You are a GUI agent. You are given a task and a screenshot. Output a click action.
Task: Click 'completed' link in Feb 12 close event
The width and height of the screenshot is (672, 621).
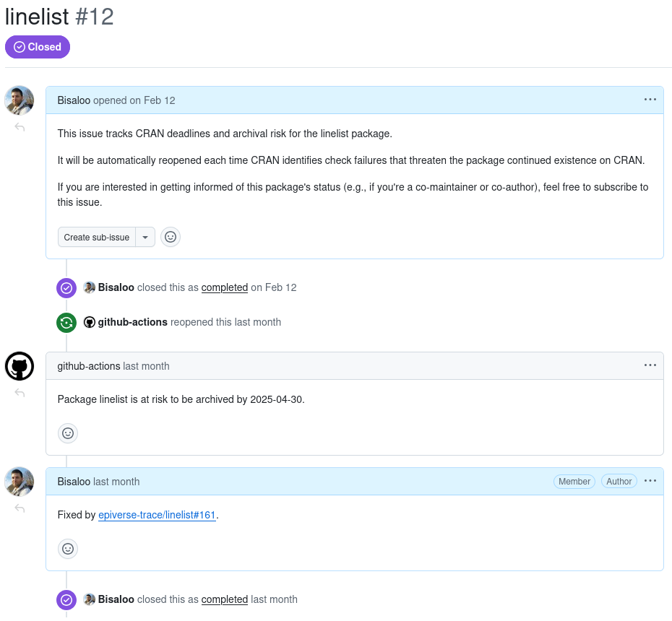225,287
